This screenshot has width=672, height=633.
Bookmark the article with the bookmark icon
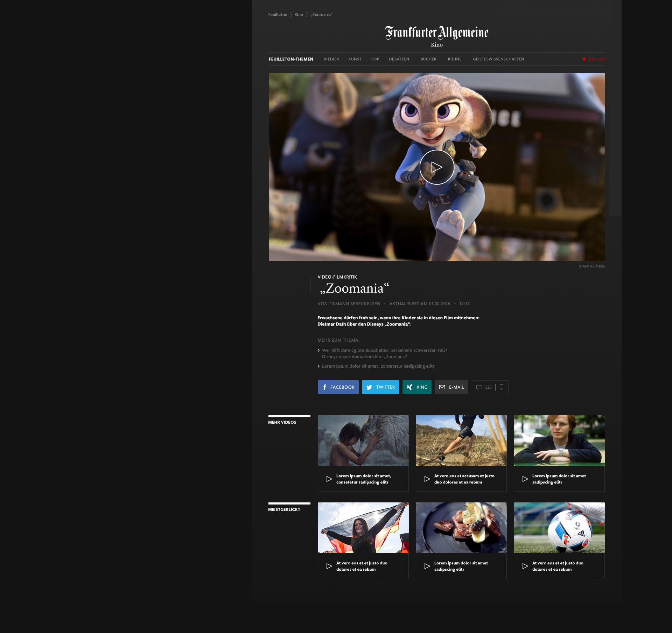click(x=502, y=387)
